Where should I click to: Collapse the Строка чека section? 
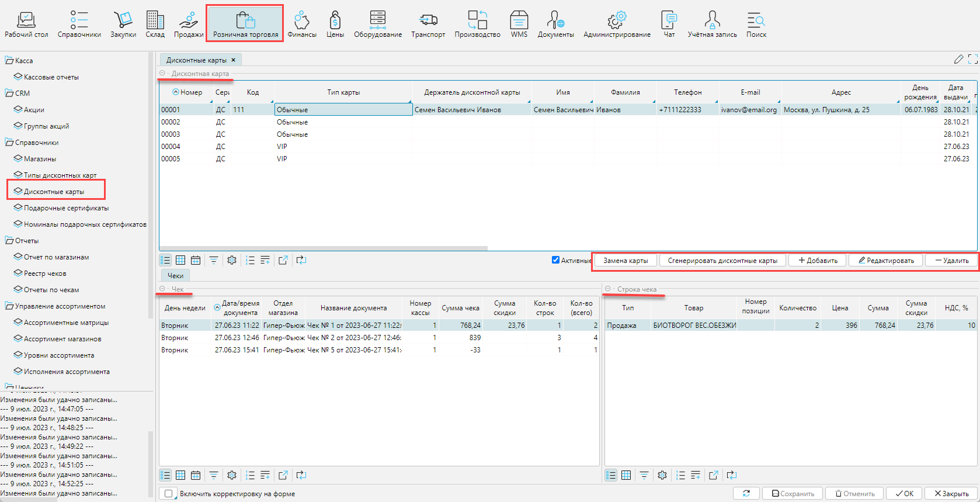click(608, 289)
